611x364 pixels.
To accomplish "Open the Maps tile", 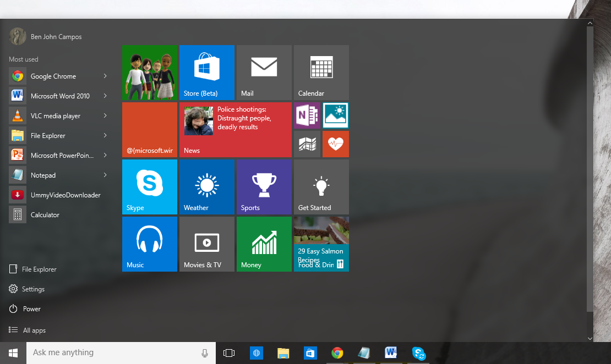I will point(307,144).
